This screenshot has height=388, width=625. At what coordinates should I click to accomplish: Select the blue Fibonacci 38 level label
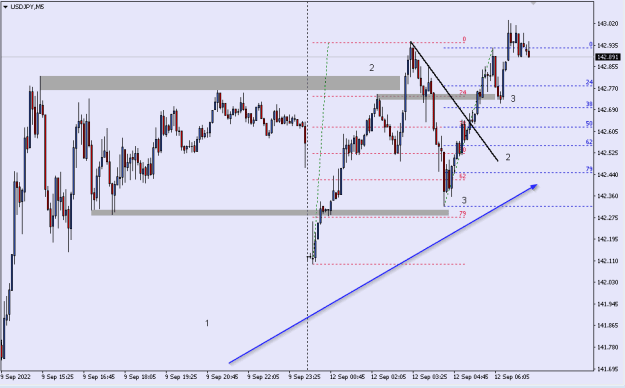click(x=589, y=104)
